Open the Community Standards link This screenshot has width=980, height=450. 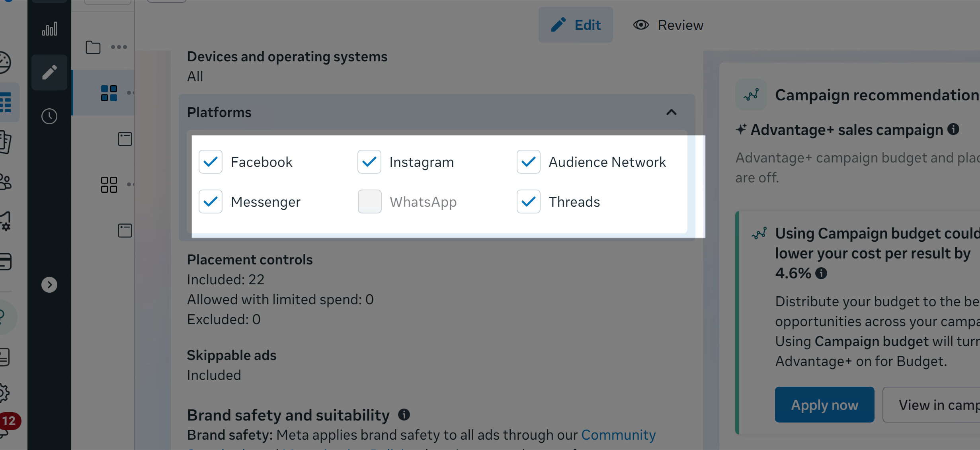618,435
